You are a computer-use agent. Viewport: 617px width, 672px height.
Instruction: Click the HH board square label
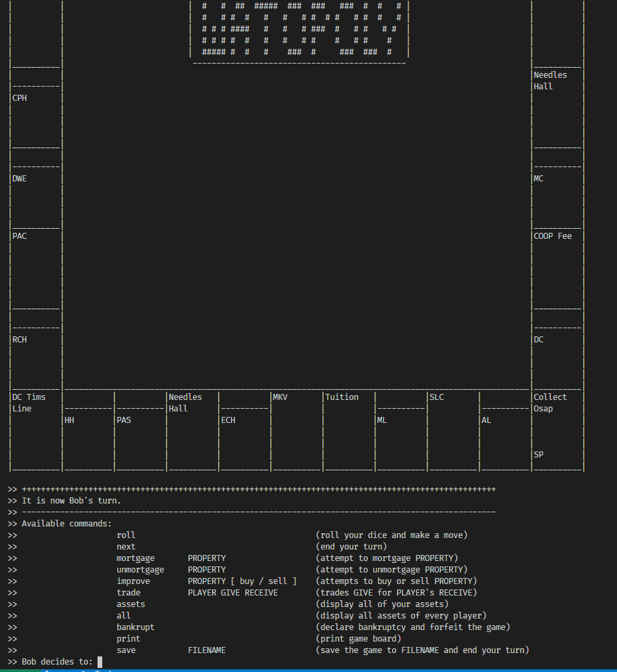point(69,420)
